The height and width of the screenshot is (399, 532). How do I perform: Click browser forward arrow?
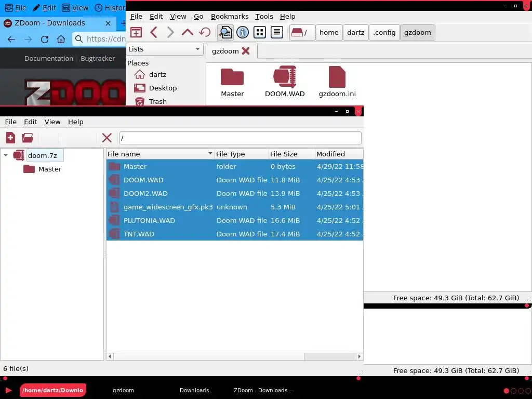click(28, 39)
